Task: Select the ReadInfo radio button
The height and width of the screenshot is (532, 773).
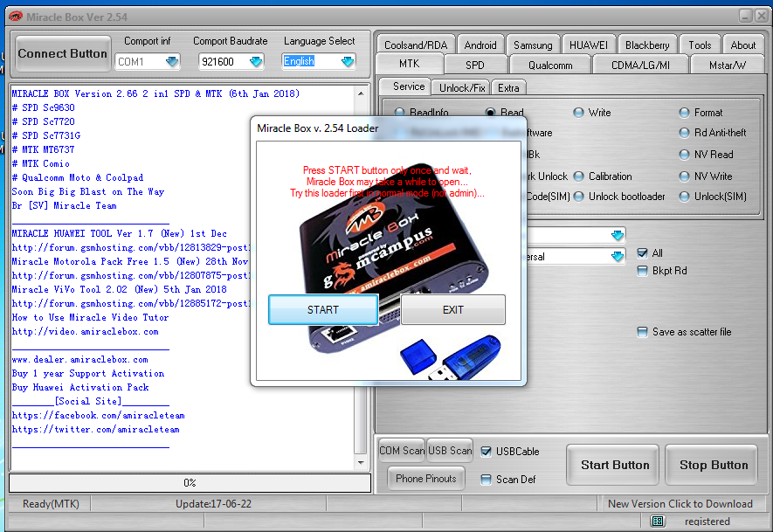Action: (399, 113)
